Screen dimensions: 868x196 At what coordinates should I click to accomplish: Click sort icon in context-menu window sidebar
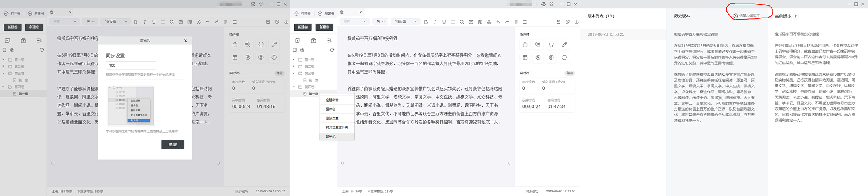(x=329, y=40)
